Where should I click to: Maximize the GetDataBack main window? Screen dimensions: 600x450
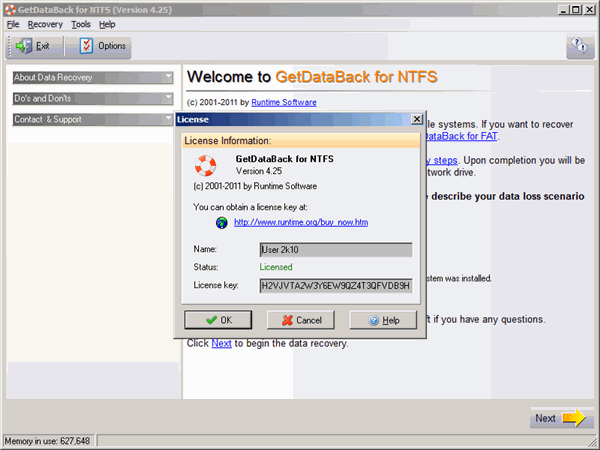click(576, 10)
